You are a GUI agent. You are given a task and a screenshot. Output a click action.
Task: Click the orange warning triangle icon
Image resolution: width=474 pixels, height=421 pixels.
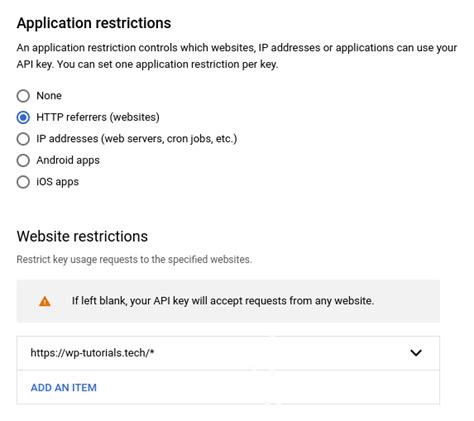pyautogui.click(x=45, y=301)
